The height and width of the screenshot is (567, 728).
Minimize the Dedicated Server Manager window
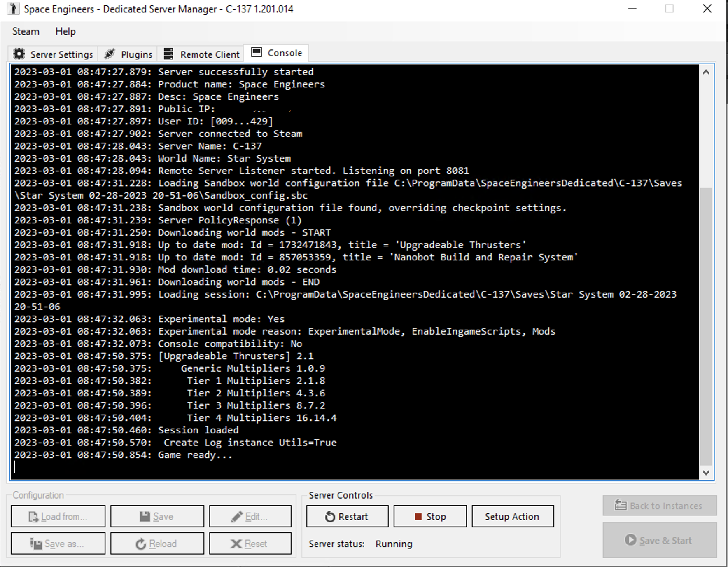pos(632,9)
